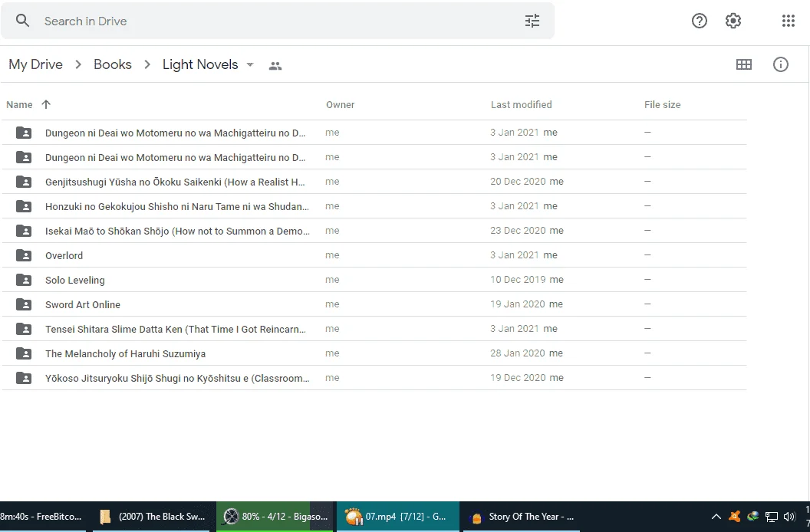Open the Settings gear icon
Screen dimensions: 810x532
pyautogui.click(x=733, y=21)
